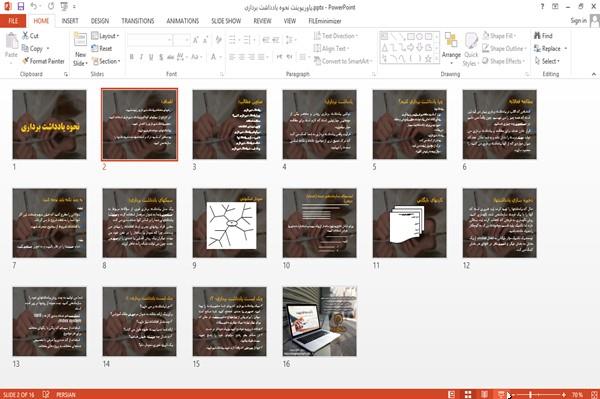The width and height of the screenshot is (600, 399).
Task: Reset the slide layout
Action: coord(102,49)
